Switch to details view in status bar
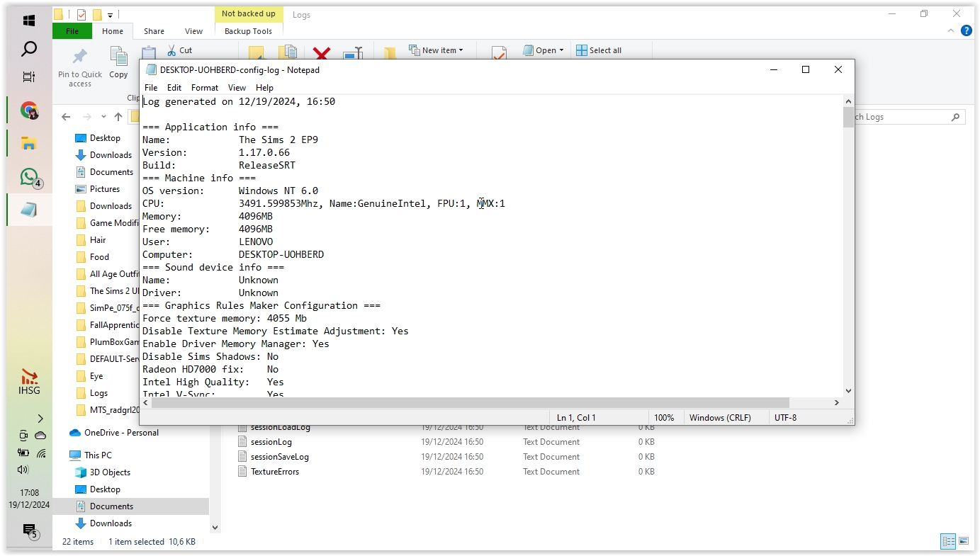Image resolution: width=980 pixels, height=556 pixels. click(947, 542)
